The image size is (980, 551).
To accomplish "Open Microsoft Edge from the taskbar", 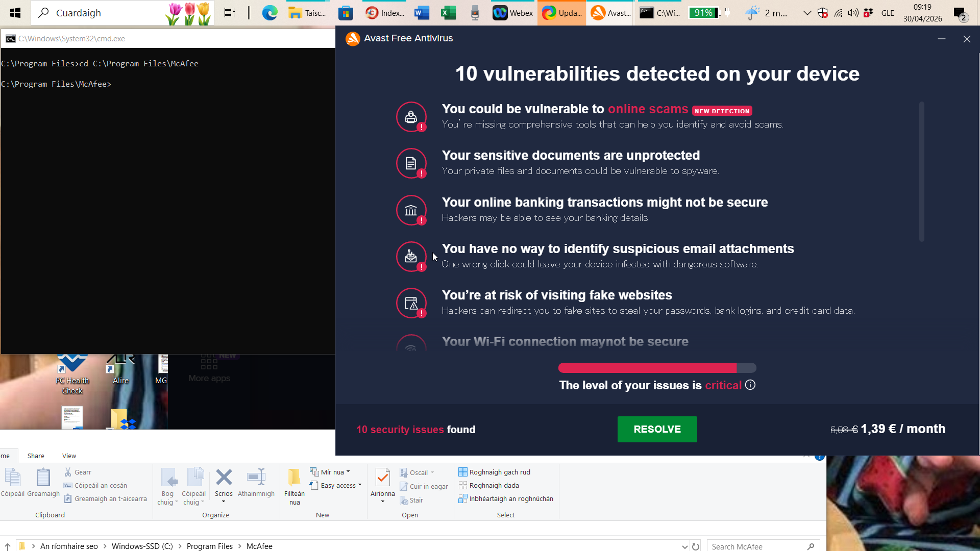I will tap(269, 13).
